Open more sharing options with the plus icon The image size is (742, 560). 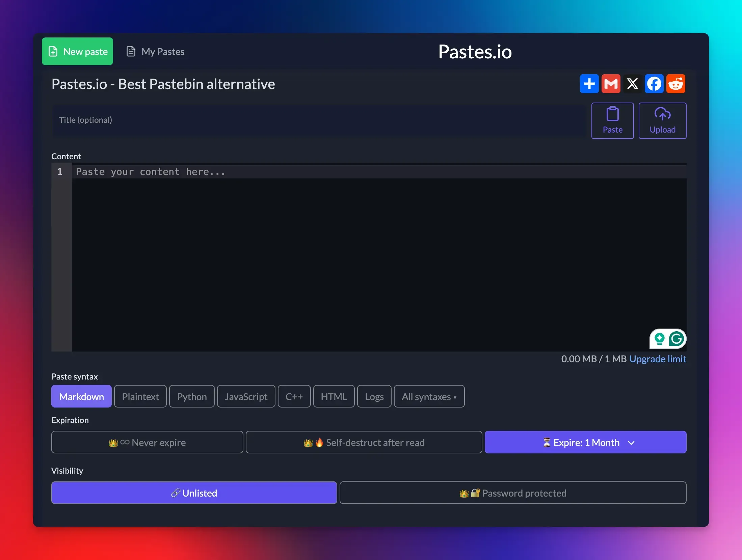589,83
